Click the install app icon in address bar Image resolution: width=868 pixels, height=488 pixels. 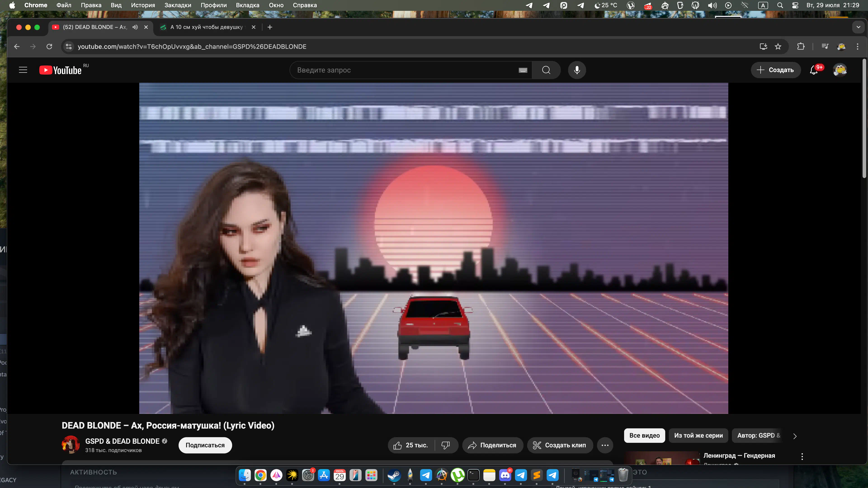pyautogui.click(x=763, y=47)
